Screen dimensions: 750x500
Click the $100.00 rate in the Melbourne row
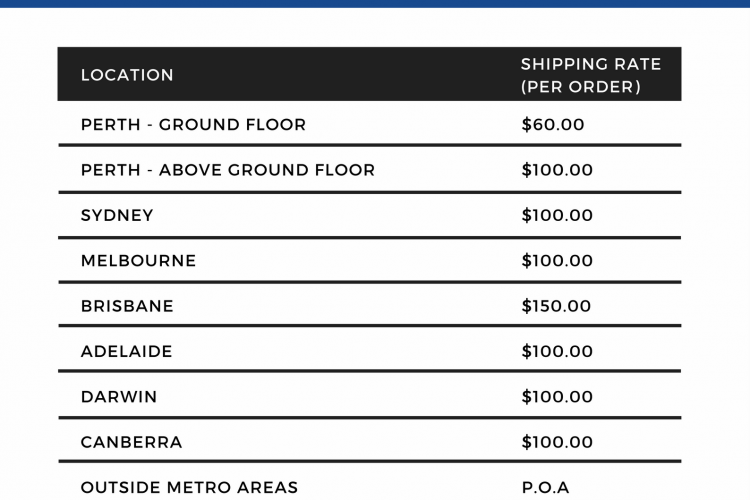557,261
